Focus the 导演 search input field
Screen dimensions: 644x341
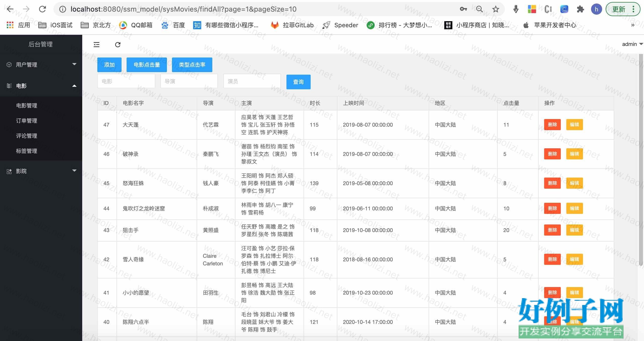click(x=189, y=81)
